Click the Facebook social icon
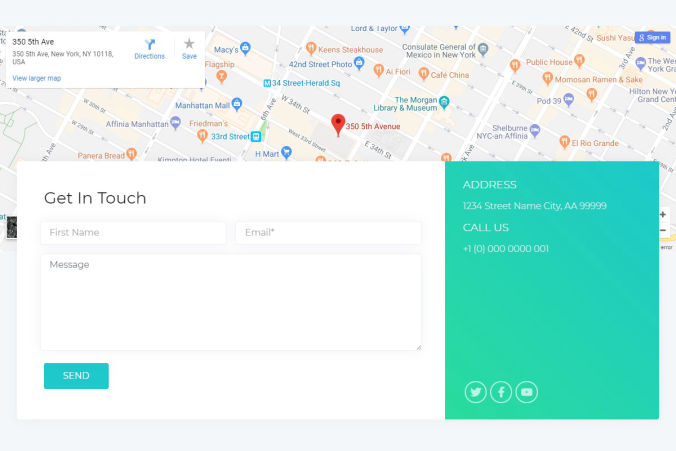676x451 pixels. coord(501,392)
